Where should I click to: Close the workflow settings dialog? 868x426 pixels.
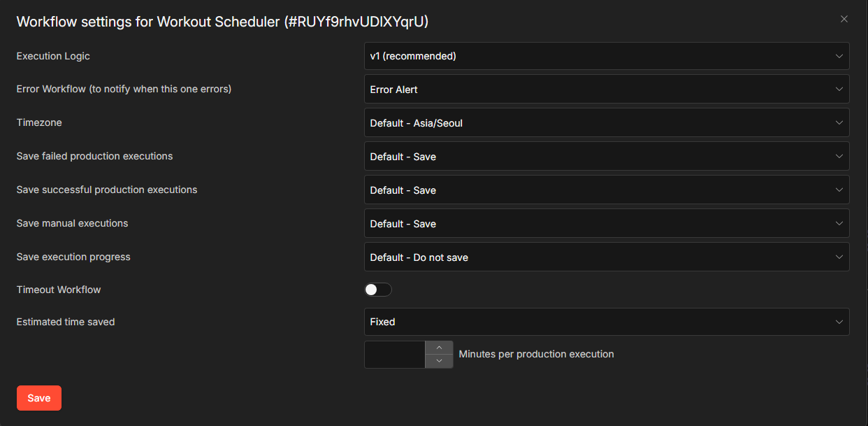[844, 20]
